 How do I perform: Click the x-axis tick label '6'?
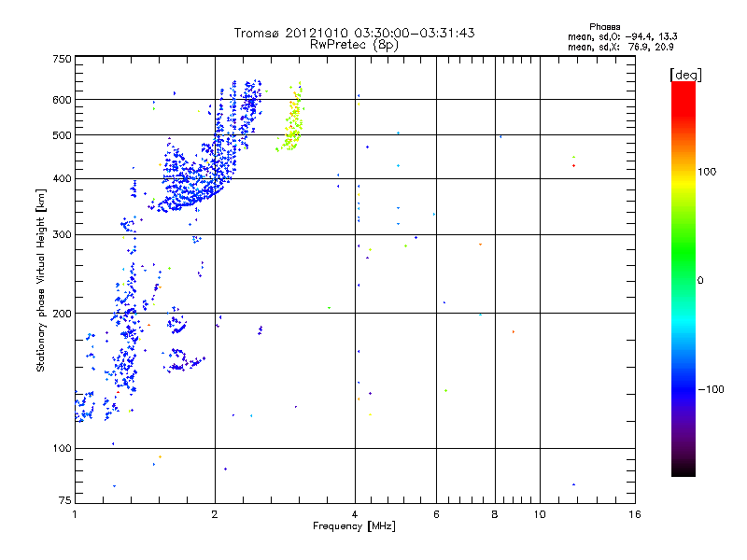[436, 514]
